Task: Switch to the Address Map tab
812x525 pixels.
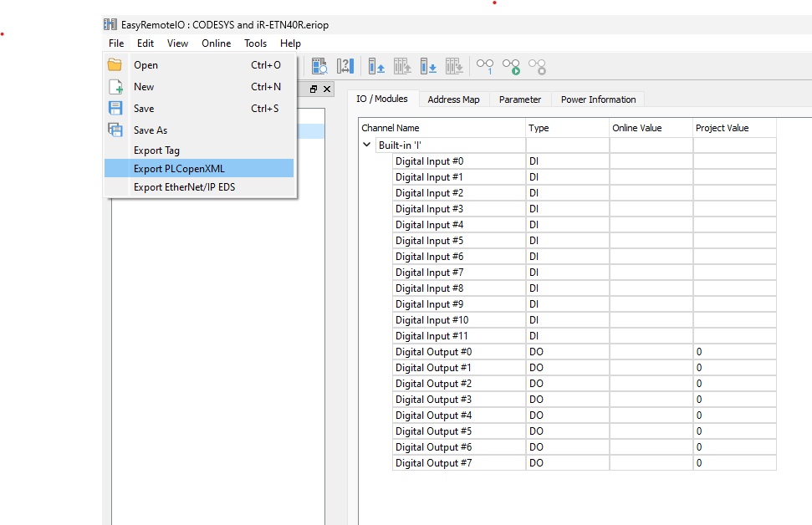Action: 453,99
